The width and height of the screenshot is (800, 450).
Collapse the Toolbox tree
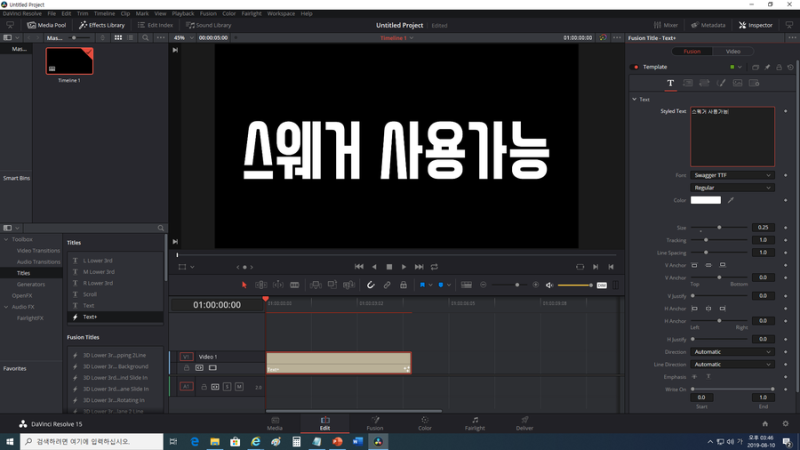point(6,239)
